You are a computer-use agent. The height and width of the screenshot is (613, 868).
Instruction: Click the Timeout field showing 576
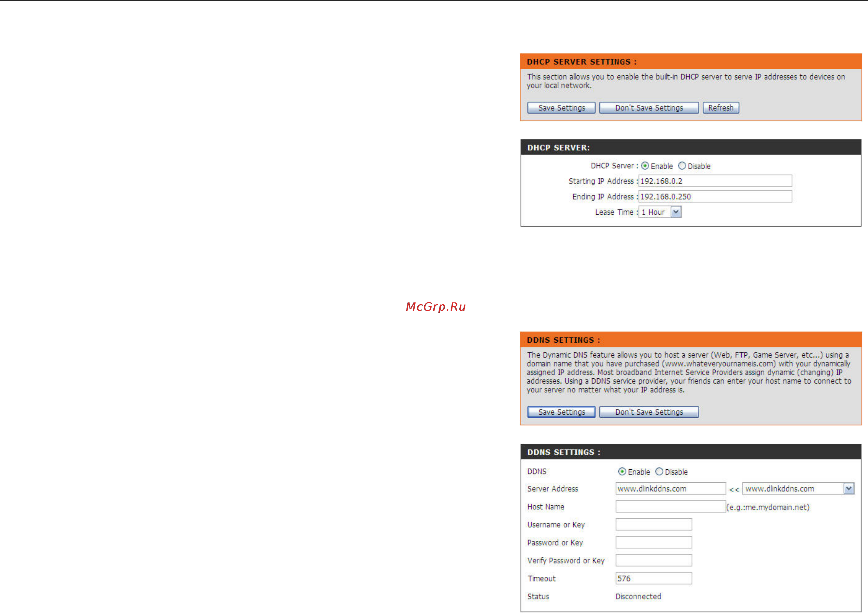click(x=654, y=578)
